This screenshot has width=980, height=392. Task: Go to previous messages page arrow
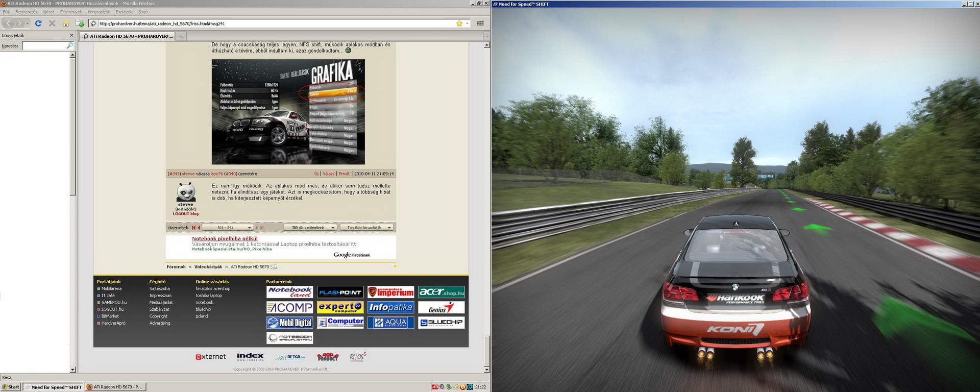tap(199, 228)
